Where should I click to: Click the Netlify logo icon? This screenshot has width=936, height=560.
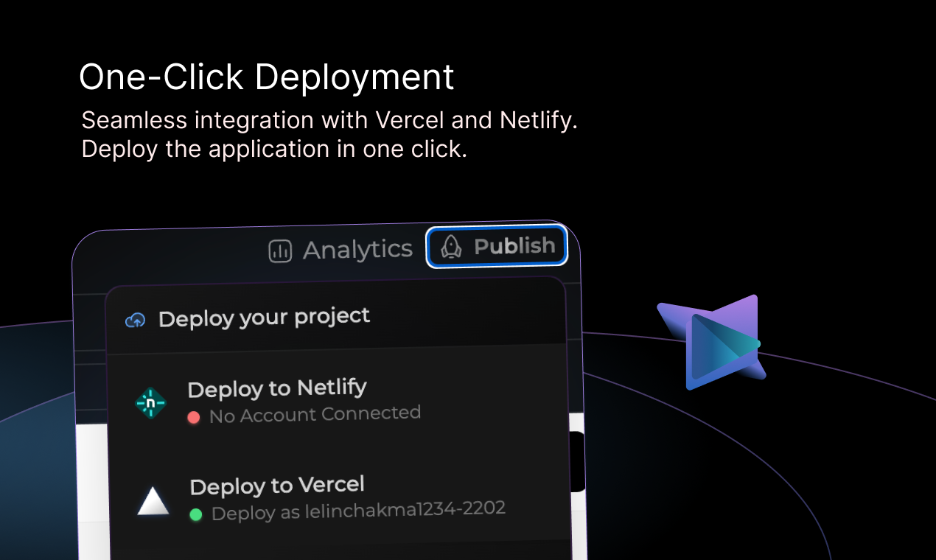150,403
